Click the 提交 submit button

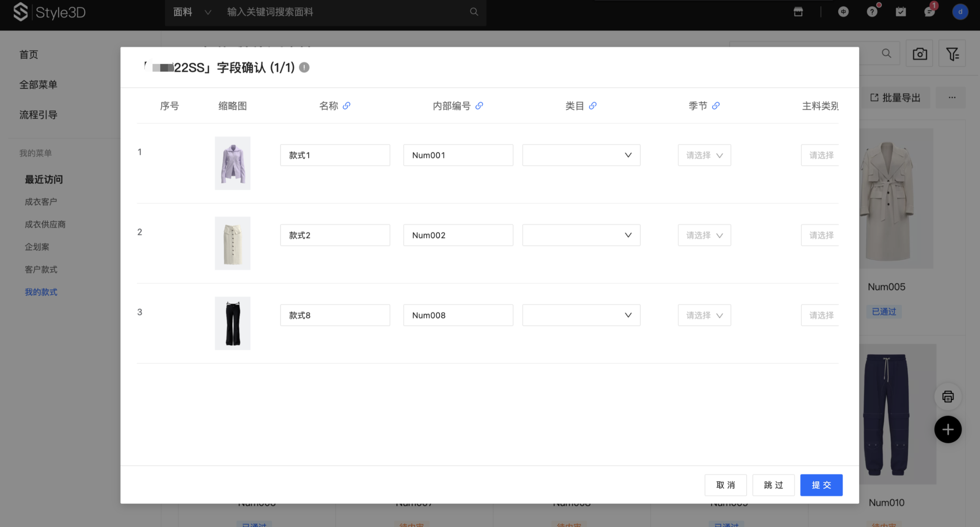click(821, 485)
